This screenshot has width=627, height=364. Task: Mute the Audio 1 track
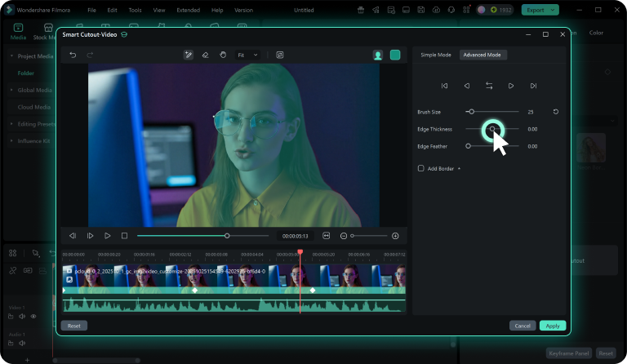[x=22, y=343]
